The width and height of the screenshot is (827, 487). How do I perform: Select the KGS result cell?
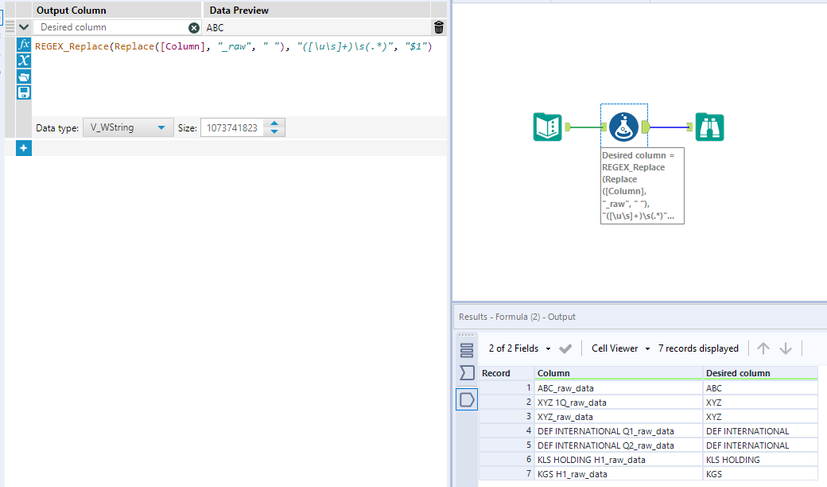click(760, 474)
